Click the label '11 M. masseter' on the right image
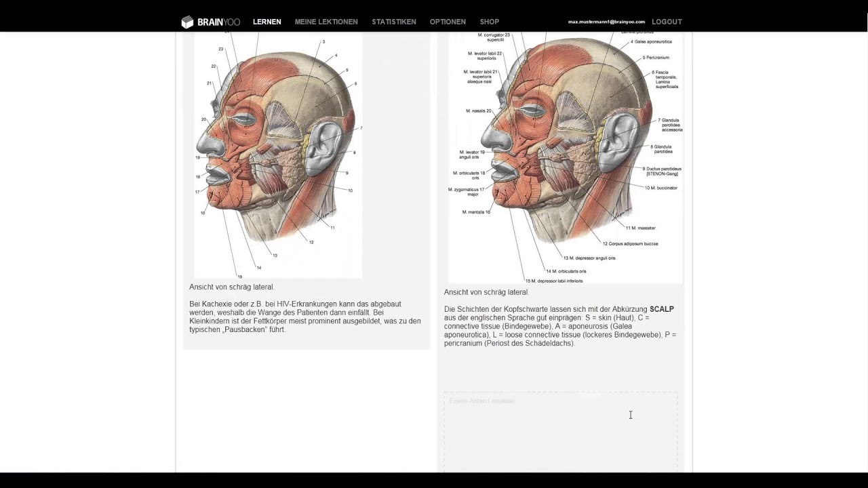Viewport: 868px width, 488px height. coord(640,228)
